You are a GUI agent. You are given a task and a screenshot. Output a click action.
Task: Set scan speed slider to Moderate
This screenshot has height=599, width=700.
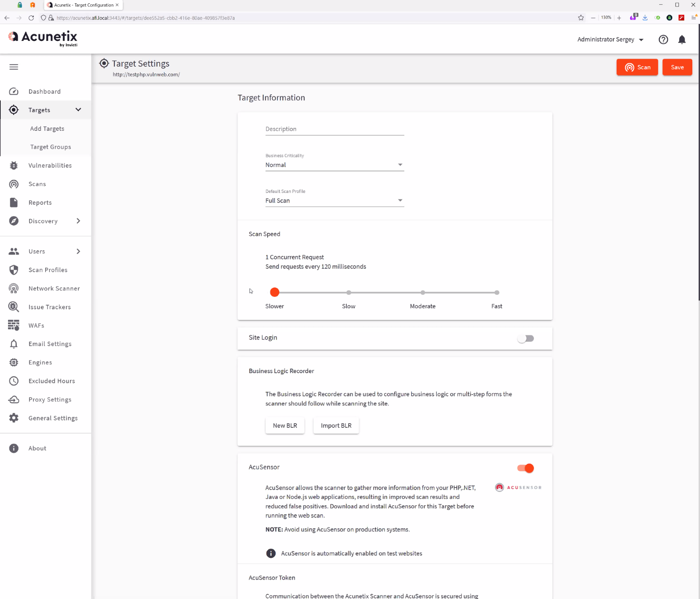423,293
